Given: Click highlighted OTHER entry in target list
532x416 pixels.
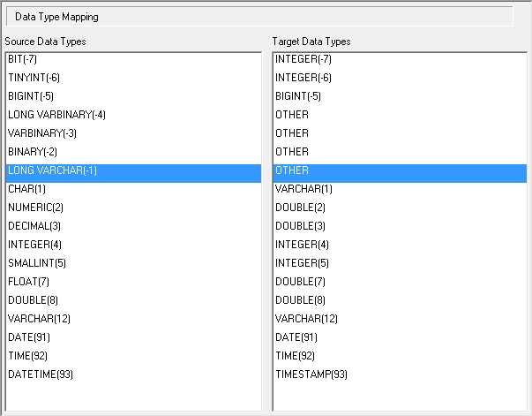Looking at the screenshot, I should tap(292, 170).
